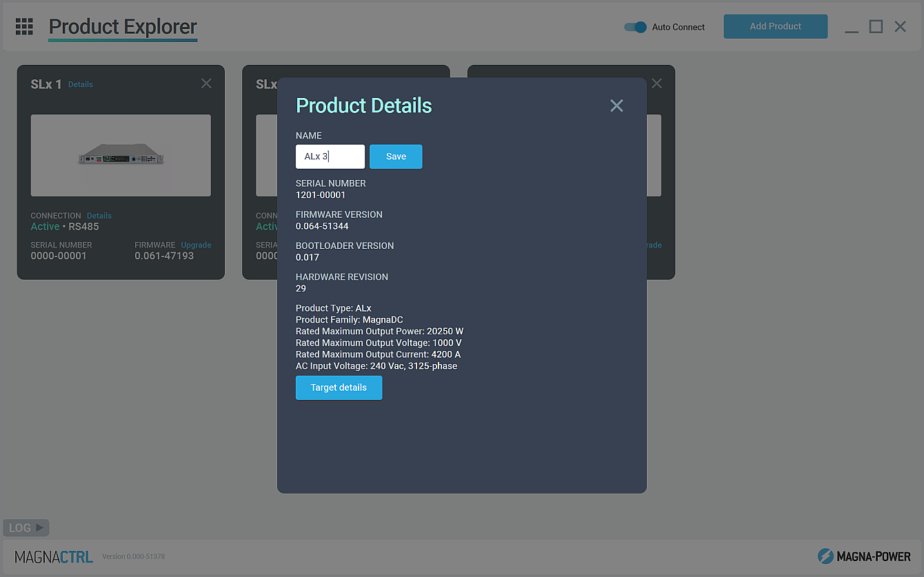Image resolution: width=924 pixels, height=577 pixels.
Task: Remove the SLx 1 product card
Action: (206, 83)
